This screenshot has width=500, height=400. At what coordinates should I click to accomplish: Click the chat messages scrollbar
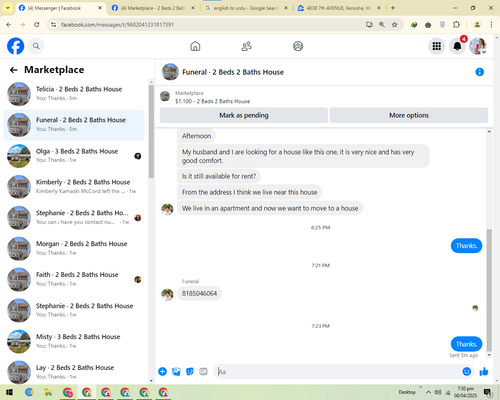(489, 290)
